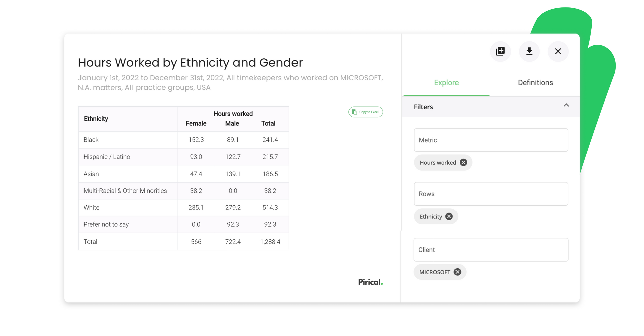Open the Rows selection field
Screen dimensions: 644x336
tap(490, 194)
